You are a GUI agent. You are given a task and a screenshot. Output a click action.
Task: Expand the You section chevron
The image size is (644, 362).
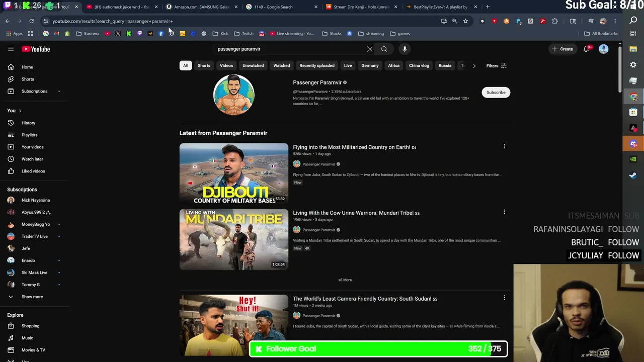[x=20, y=111]
